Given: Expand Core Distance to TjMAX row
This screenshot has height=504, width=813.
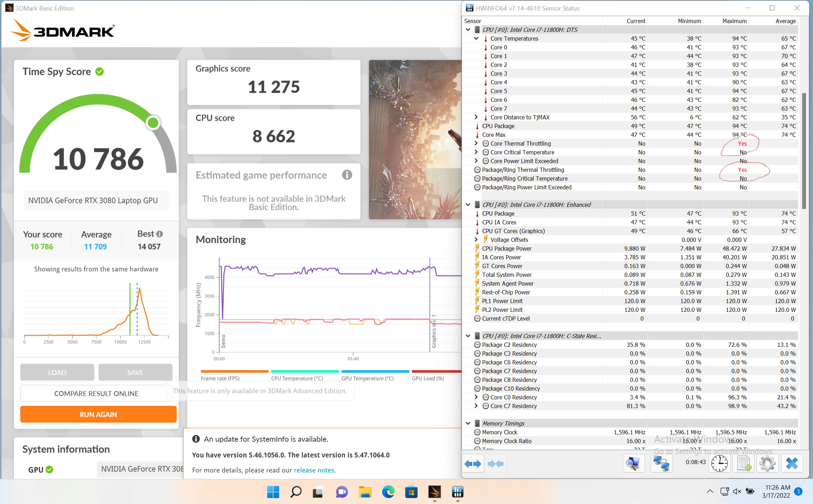Looking at the screenshot, I should (x=476, y=117).
